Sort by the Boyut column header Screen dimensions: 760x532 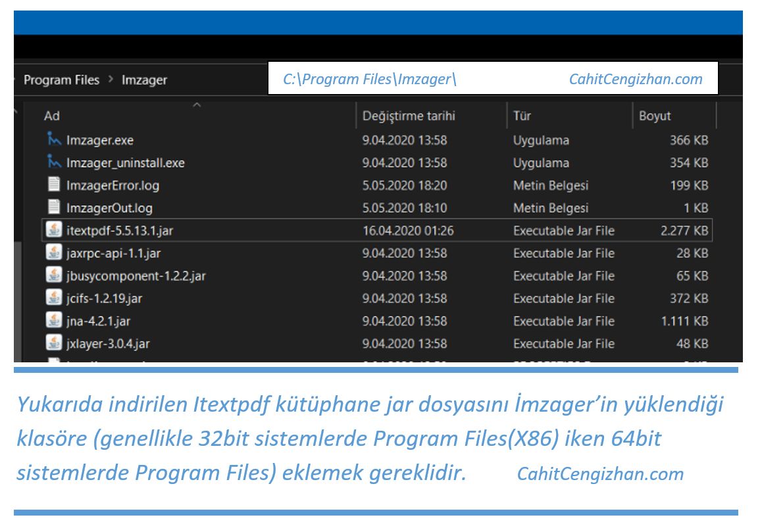(654, 116)
